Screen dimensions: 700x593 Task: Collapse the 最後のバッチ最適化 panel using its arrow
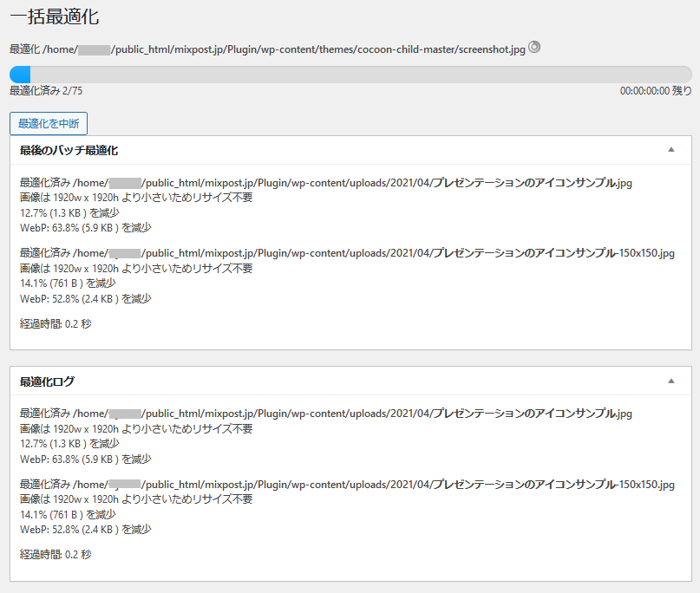(x=671, y=150)
